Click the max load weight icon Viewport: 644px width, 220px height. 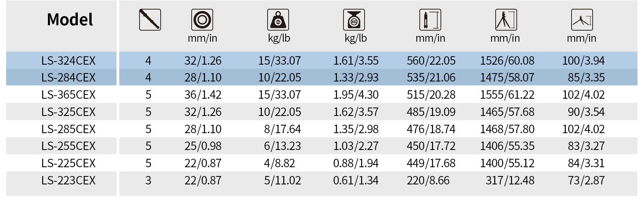(x=278, y=20)
